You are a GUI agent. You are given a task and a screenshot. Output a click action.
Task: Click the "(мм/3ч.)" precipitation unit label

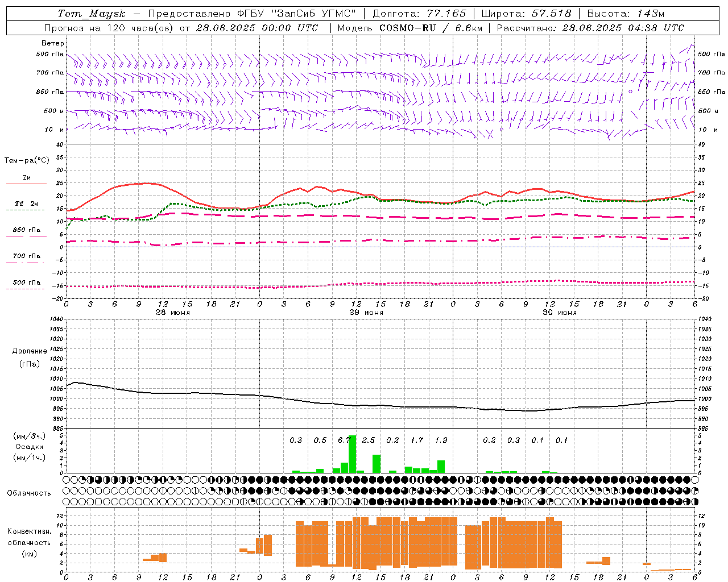30,436
